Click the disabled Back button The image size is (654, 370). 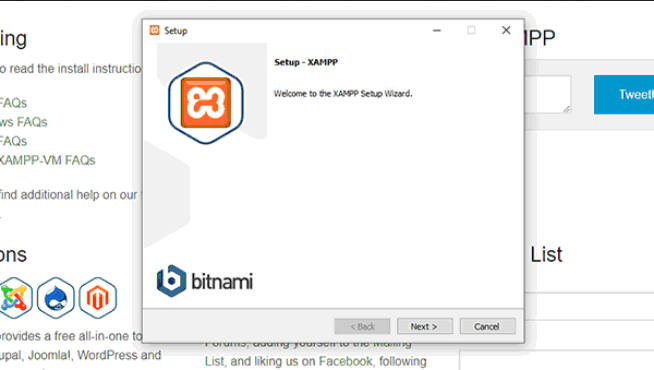coord(362,326)
